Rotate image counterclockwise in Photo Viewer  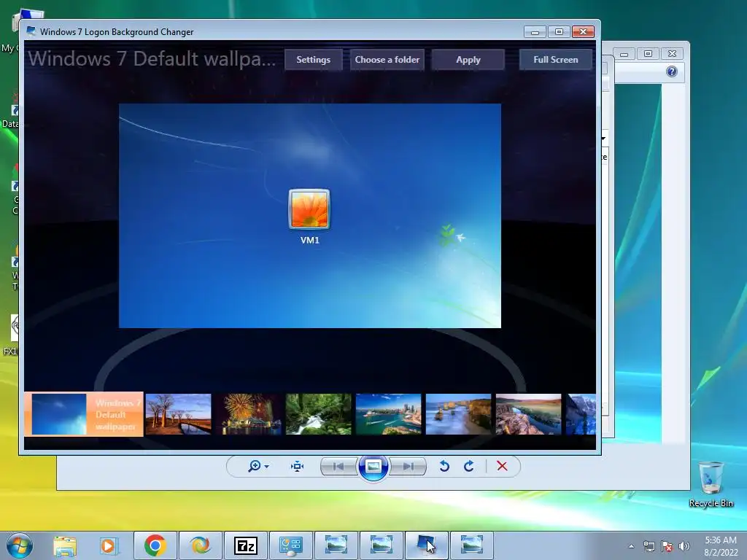pos(444,466)
